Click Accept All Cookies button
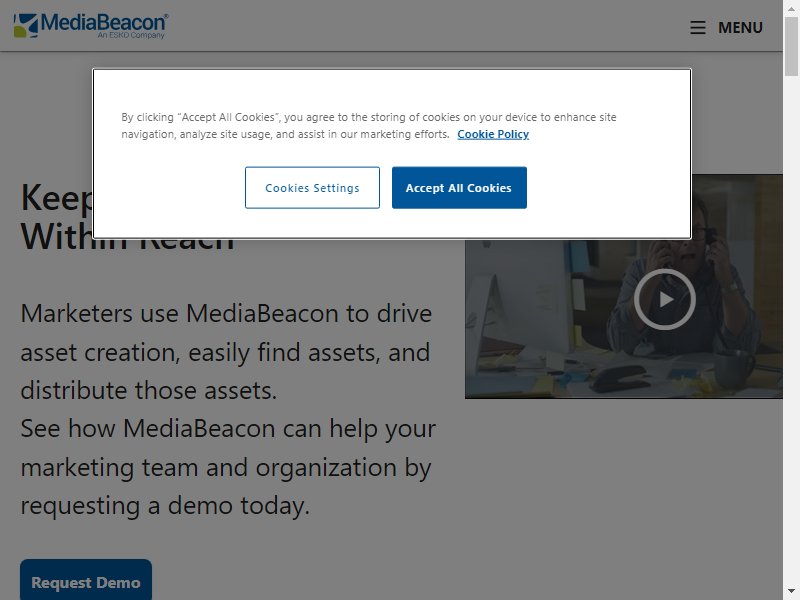 tap(459, 188)
